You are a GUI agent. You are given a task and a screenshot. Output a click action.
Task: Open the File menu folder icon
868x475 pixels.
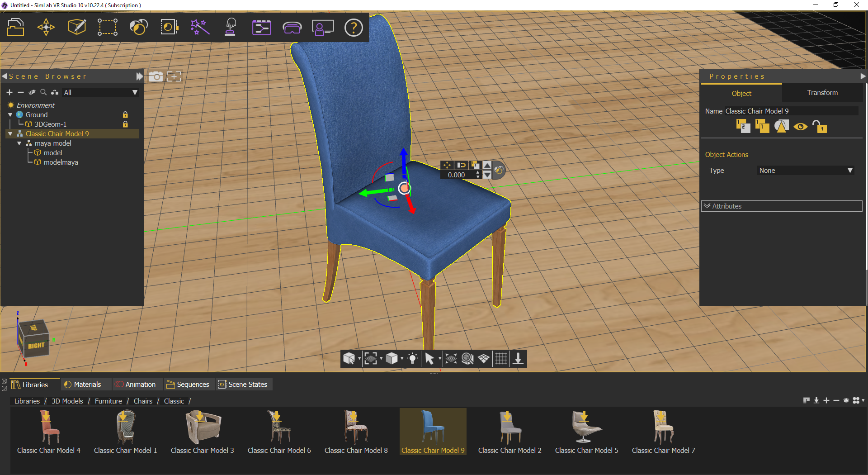(x=16, y=27)
